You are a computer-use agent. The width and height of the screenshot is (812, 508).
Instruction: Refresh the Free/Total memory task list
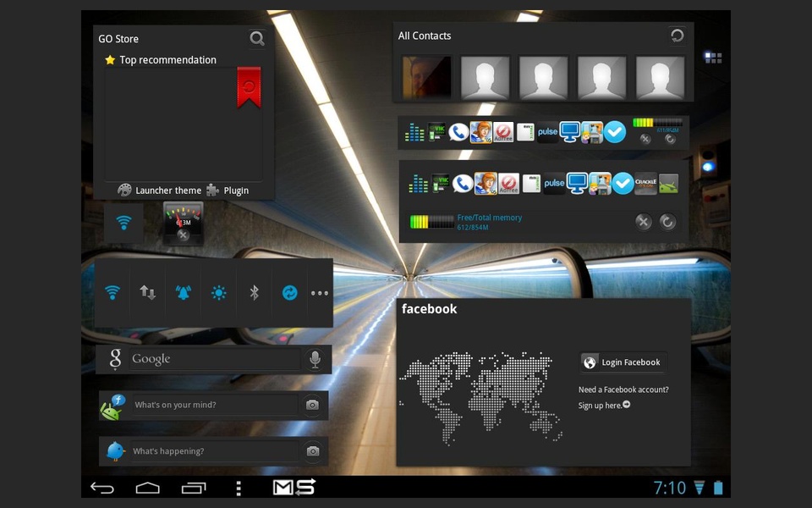pos(667,222)
